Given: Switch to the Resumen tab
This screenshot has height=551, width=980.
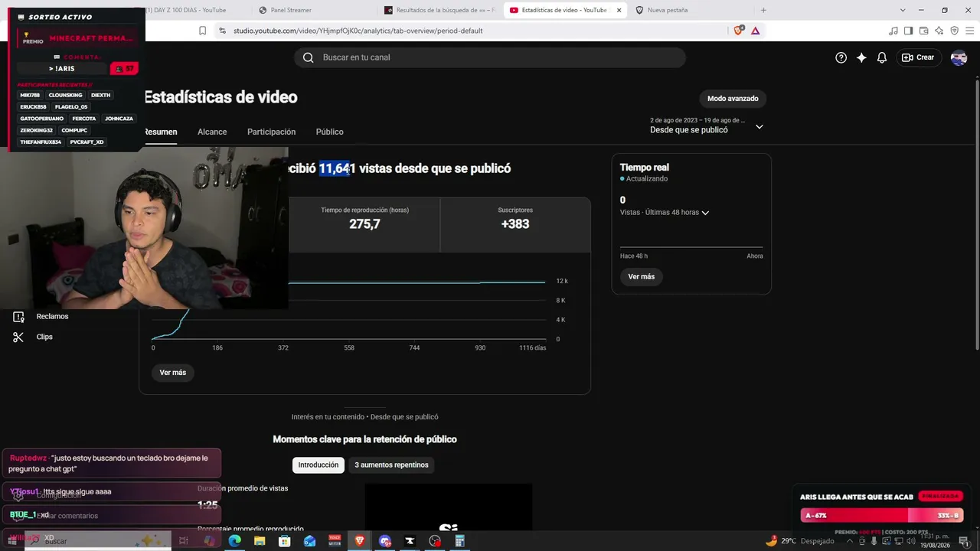Looking at the screenshot, I should pyautogui.click(x=161, y=132).
